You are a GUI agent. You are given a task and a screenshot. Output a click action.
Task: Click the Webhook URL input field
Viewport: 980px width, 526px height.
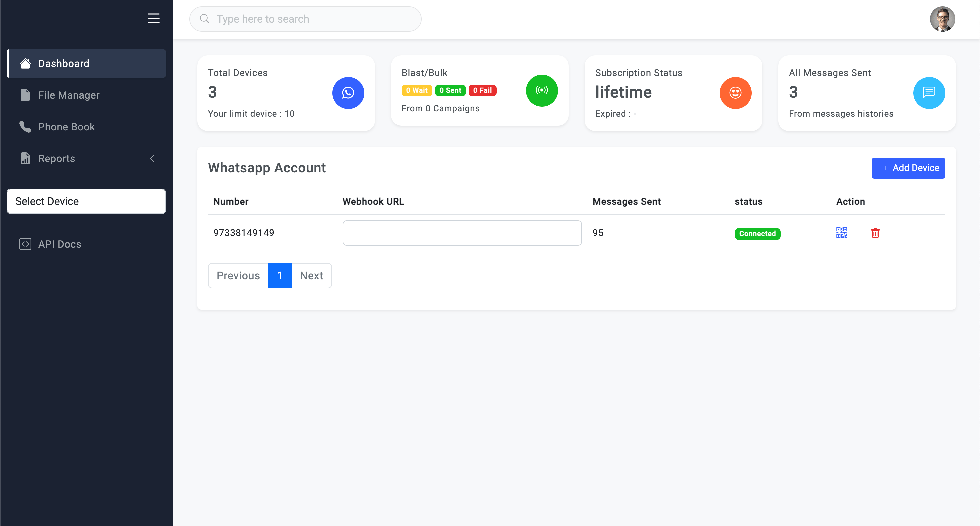[462, 233]
